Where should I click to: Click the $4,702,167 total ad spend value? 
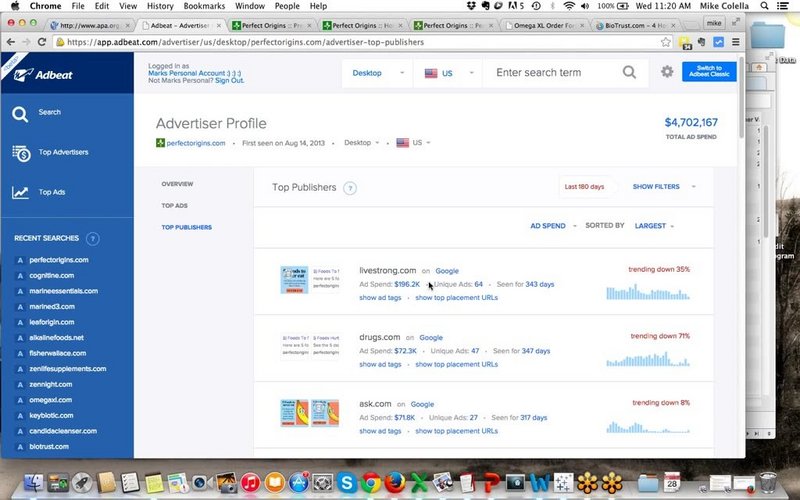pos(691,122)
